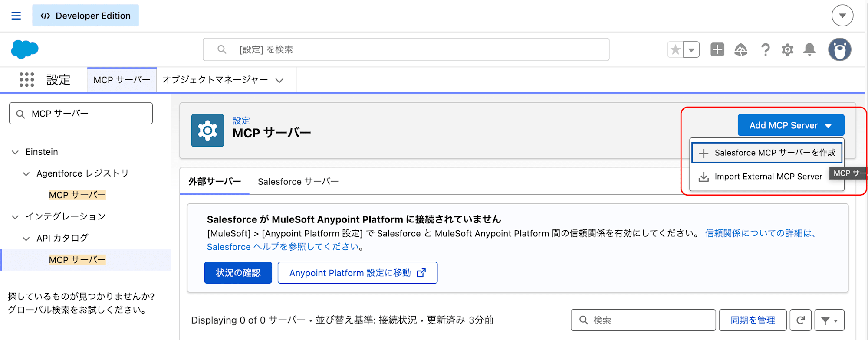
Task: Click the Displaying 0 of 0 サーバー text
Action: tap(248, 320)
